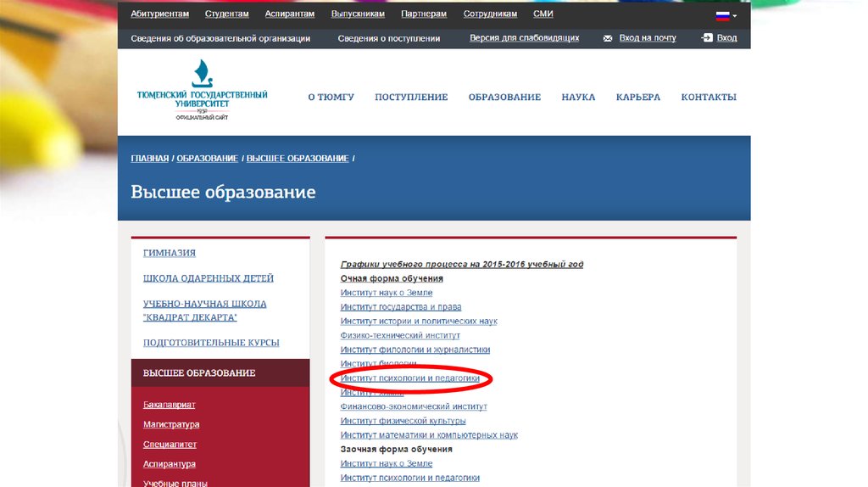Open Бакалавриат in the red sidebar
Screen dimensions: 868x487
[169, 405]
